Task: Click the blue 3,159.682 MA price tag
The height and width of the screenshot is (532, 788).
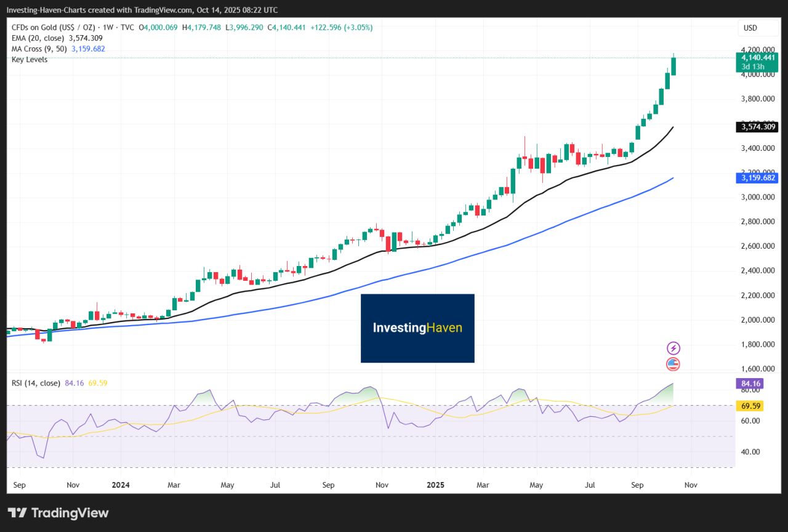Action: tap(757, 178)
